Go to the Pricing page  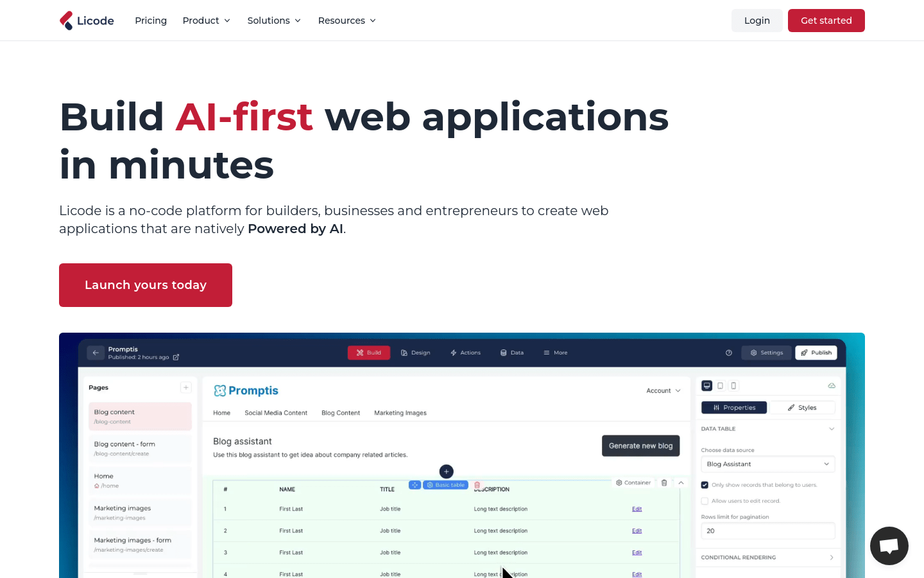pos(151,21)
